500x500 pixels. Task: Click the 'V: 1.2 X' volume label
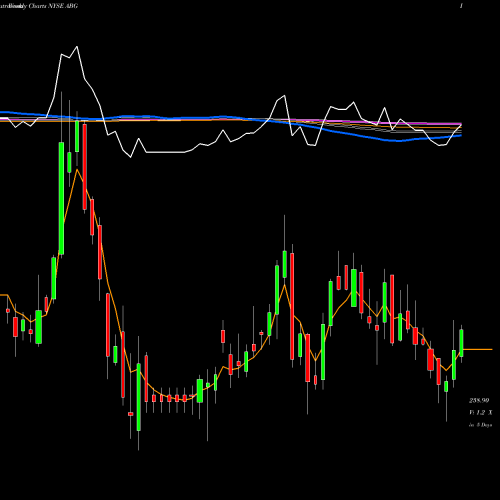481,413
